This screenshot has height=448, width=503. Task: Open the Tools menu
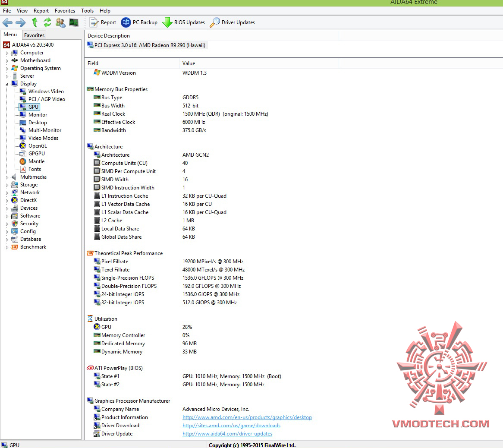87,11
